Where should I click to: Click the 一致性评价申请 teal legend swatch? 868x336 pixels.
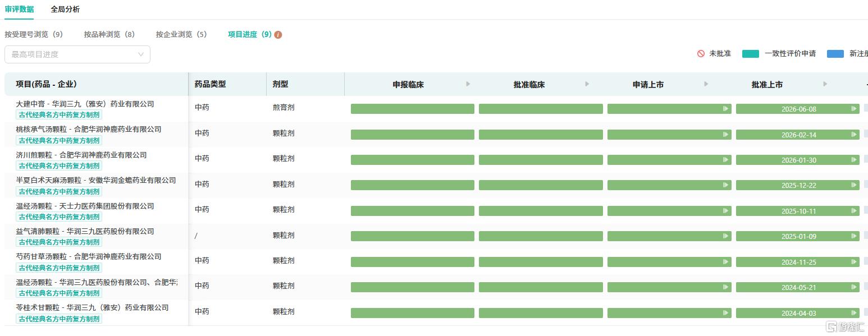coord(751,54)
